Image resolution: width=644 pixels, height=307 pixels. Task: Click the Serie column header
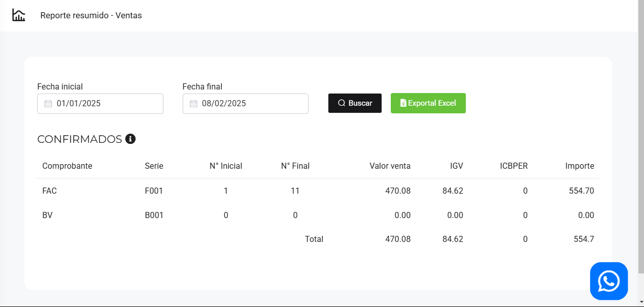tap(154, 166)
